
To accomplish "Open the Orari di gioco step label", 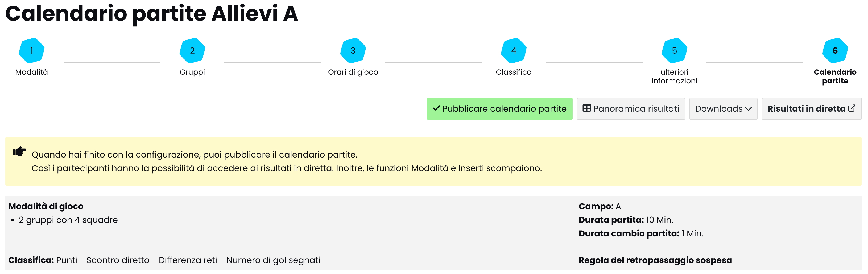I will (353, 72).
